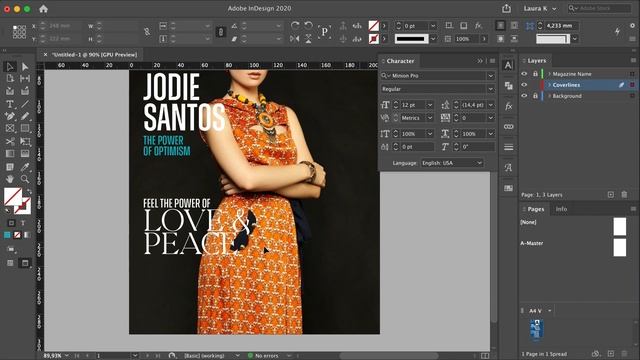
Task: Open the font style Regular dropdown
Action: click(491, 89)
